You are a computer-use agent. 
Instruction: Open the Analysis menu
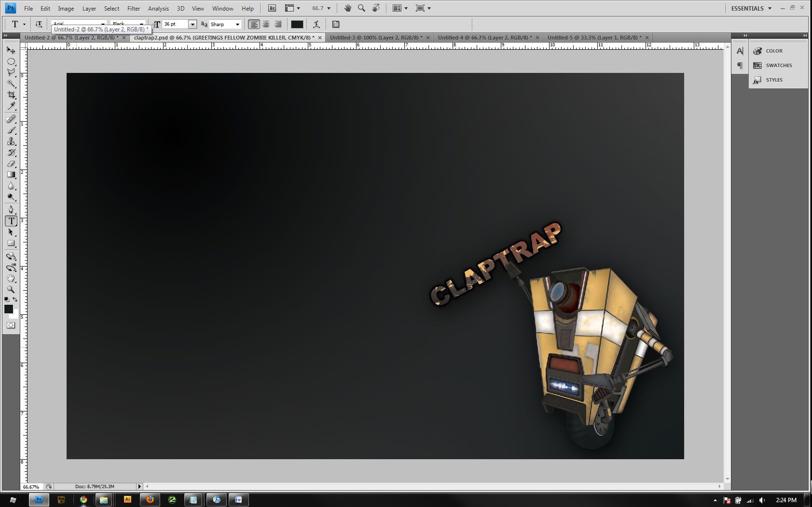158,8
